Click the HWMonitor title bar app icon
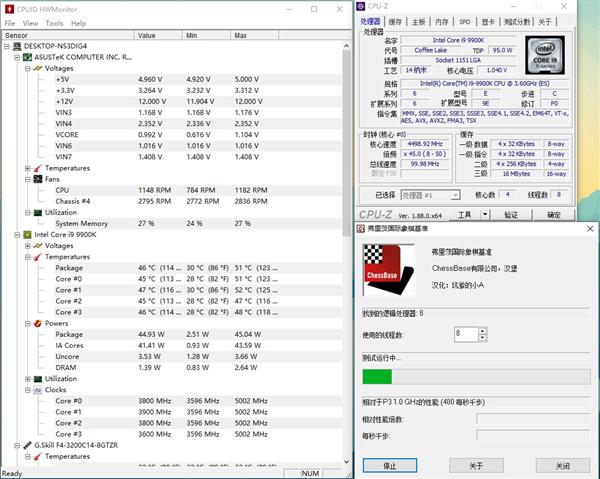The image size is (600, 479). [8, 7]
